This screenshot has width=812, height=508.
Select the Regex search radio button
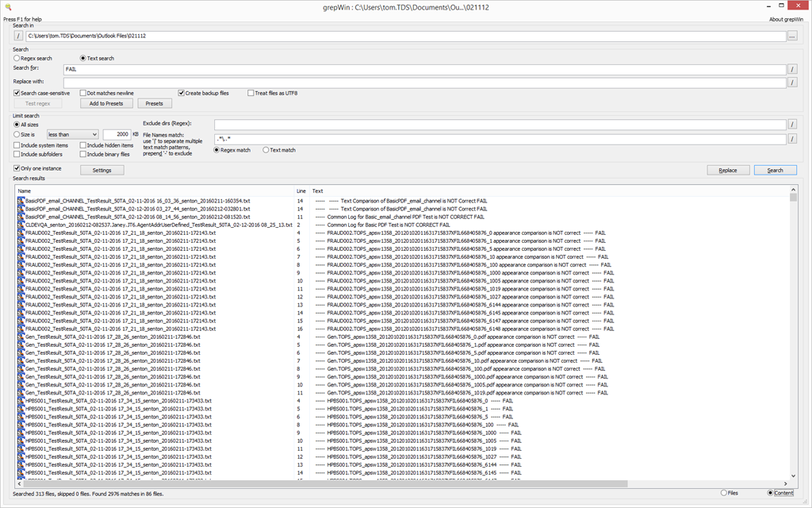[x=17, y=59]
